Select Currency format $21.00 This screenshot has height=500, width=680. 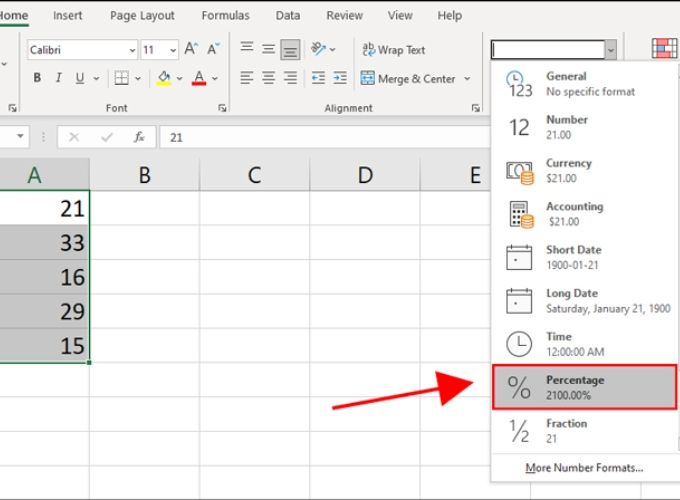click(584, 170)
